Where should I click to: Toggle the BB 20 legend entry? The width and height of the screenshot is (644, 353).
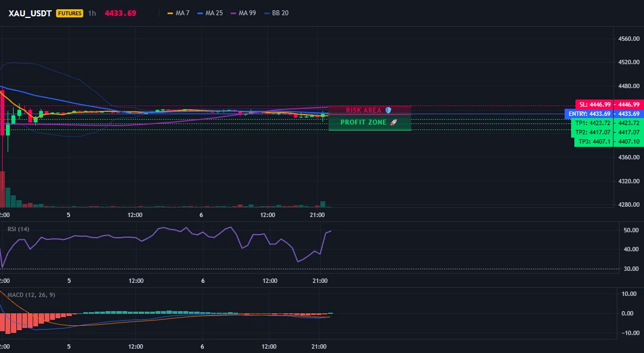click(x=276, y=13)
